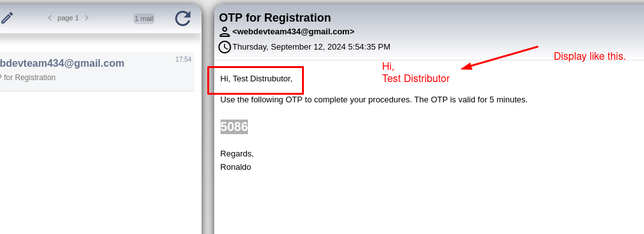Screen dimensions: 644x234
Task: Click the '1 mail' count badge
Action: pyautogui.click(x=144, y=18)
